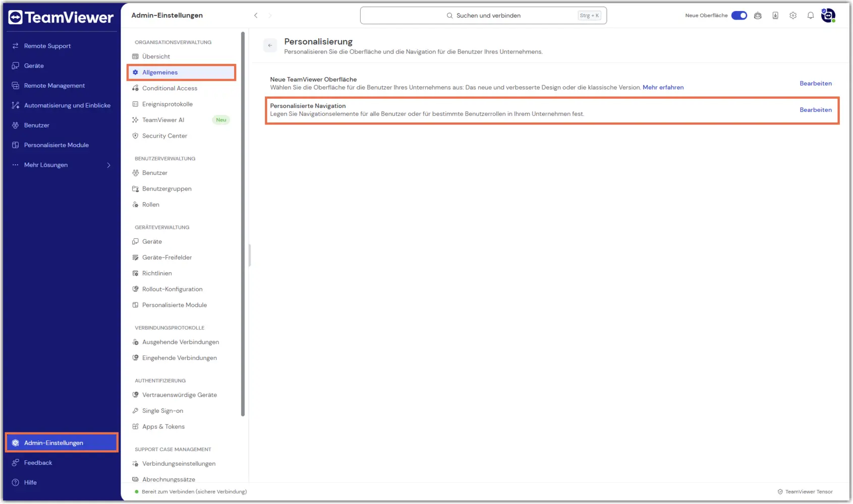Viewport: 853px width, 504px height.
Task: Open Hilfe in sidebar
Action: (62, 482)
